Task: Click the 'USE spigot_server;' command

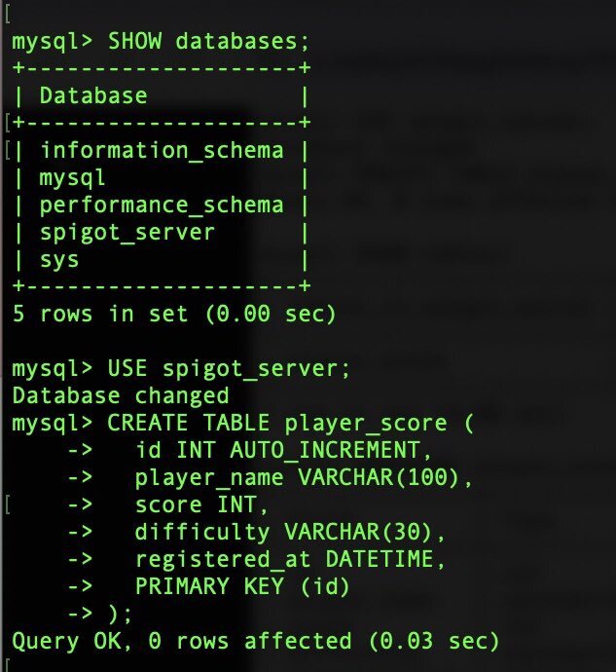Action: [x=229, y=369]
